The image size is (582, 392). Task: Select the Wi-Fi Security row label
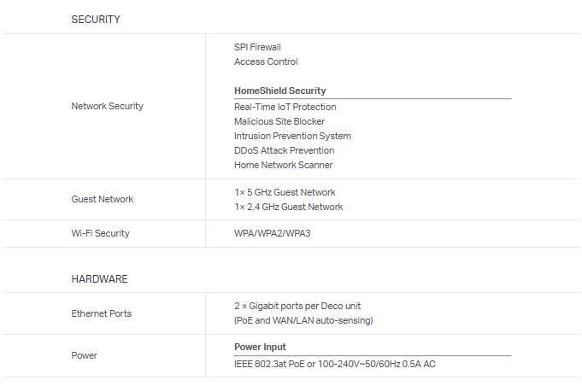point(100,233)
